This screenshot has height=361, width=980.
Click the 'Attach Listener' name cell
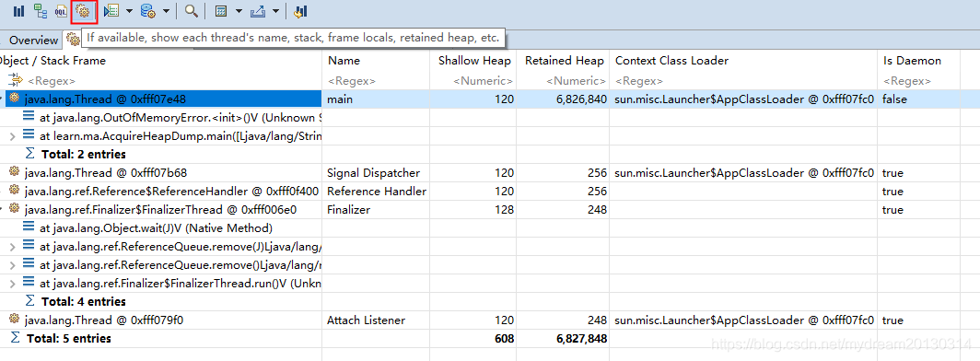point(367,320)
